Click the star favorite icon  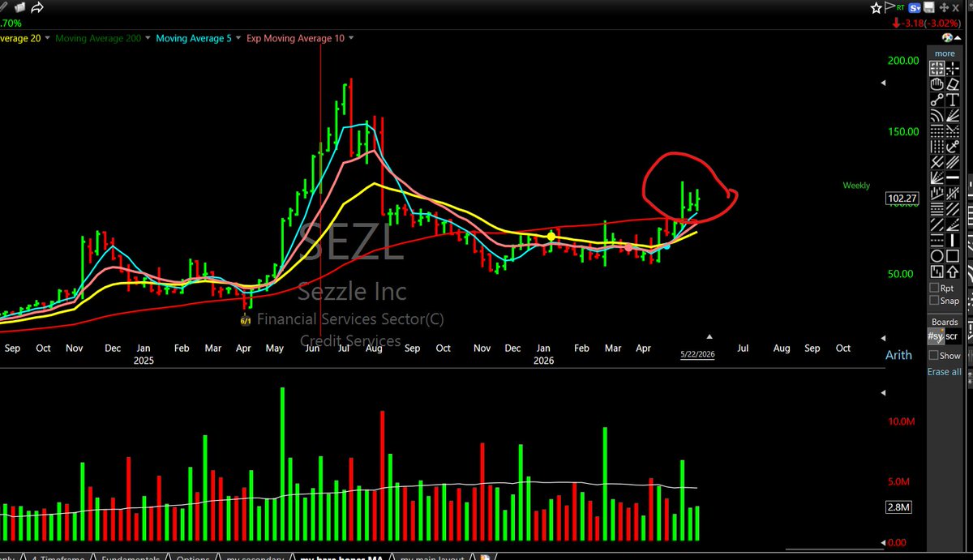pos(876,8)
